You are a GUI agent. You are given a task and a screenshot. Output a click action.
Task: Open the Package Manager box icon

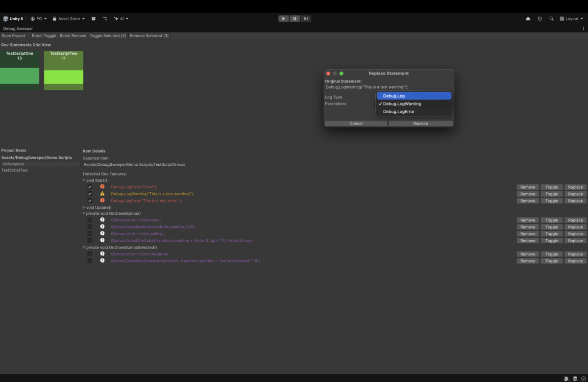point(94,19)
